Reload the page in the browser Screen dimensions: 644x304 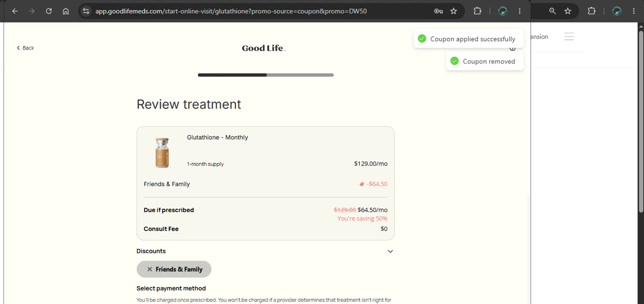click(x=49, y=11)
